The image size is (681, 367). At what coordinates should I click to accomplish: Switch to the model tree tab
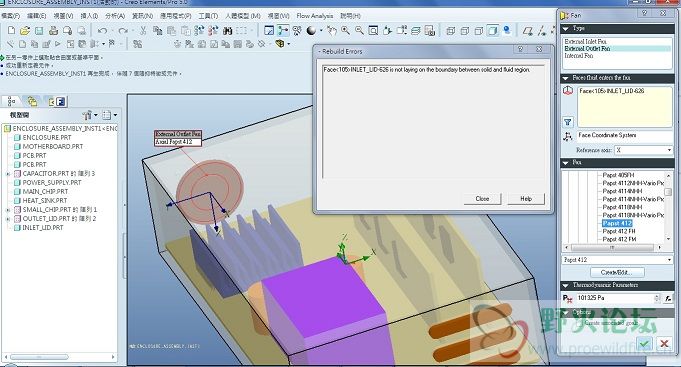pos(11,101)
